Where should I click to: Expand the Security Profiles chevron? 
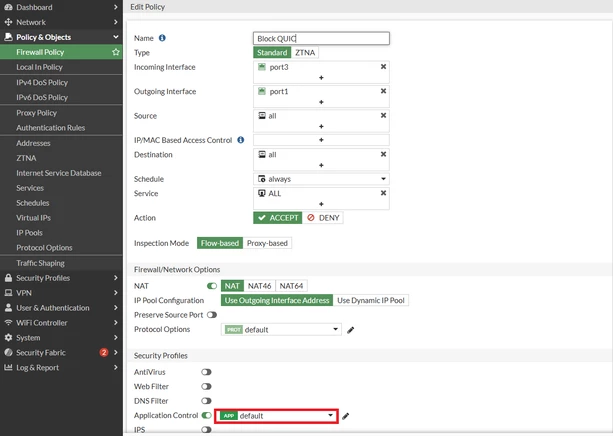(116, 278)
